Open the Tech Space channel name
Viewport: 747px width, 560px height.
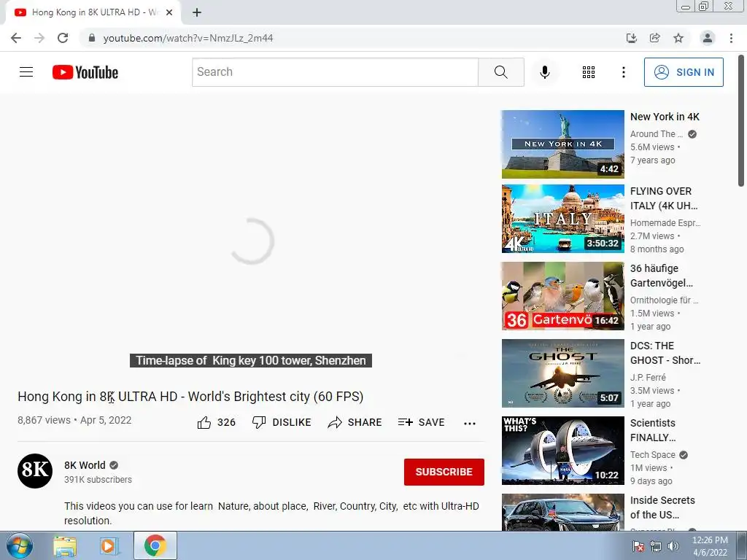(x=653, y=455)
